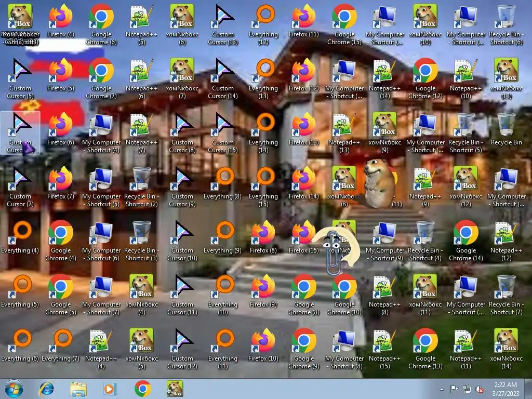This screenshot has height=399, width=532.
Task: Select the Notepad++ (9) icon
Action: point(425,187)
